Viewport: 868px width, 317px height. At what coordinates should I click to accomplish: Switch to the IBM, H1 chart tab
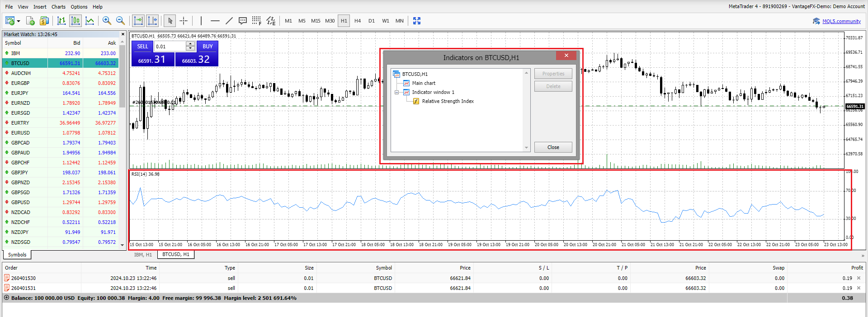[x=143, y=255]
